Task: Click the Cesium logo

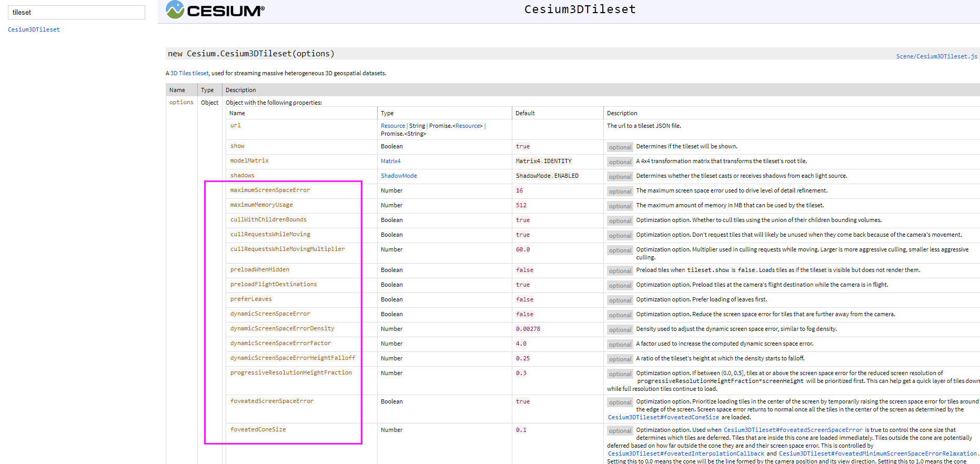Action: click(x=215, y=10)
